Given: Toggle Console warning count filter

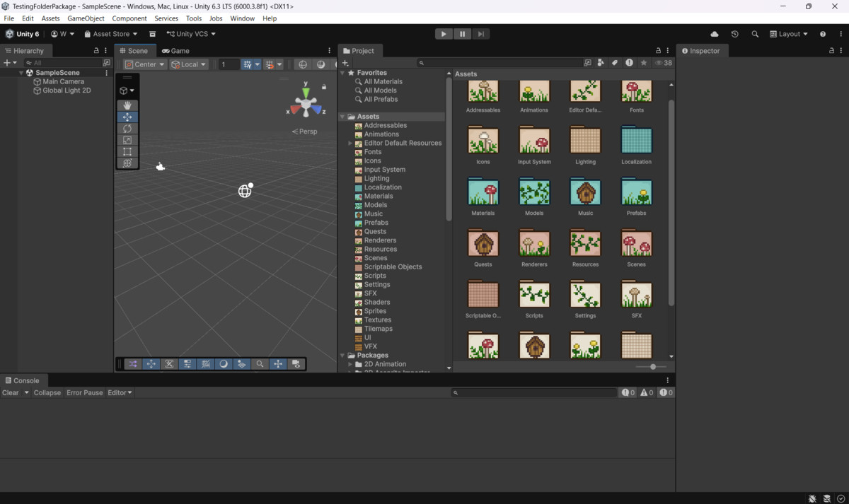Looking at the screenshot, I should tap(647, 392).
